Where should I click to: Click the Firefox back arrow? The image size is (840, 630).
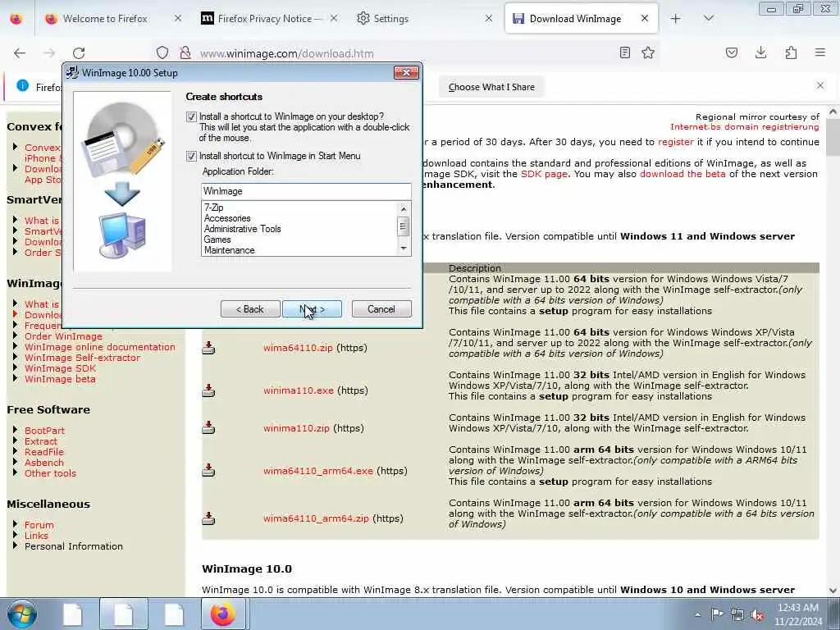click(x=20, y=53)
